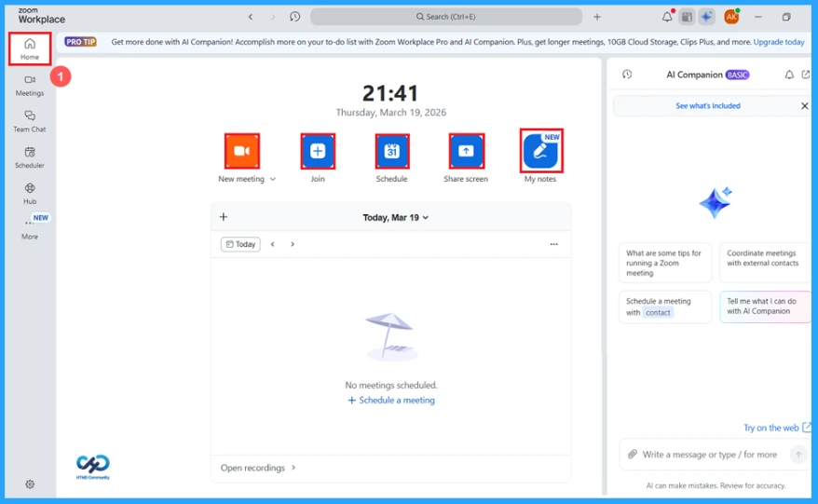818x504 pixels.
Task: Pop out the AI Companion panel
Action: (x=806, y=75)
